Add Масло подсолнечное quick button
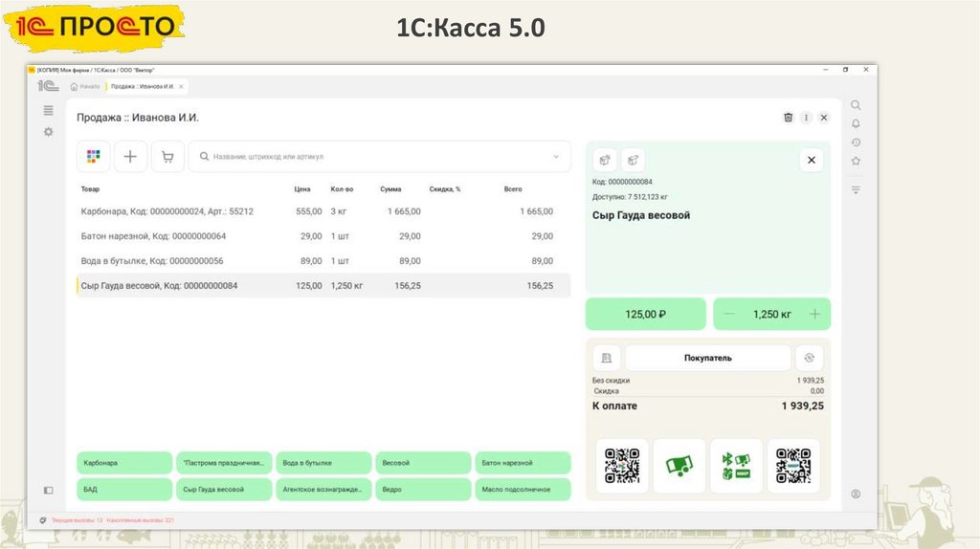The height and width of the screenshot is (549, 980). pyautogui.click(x=523, y=489)
